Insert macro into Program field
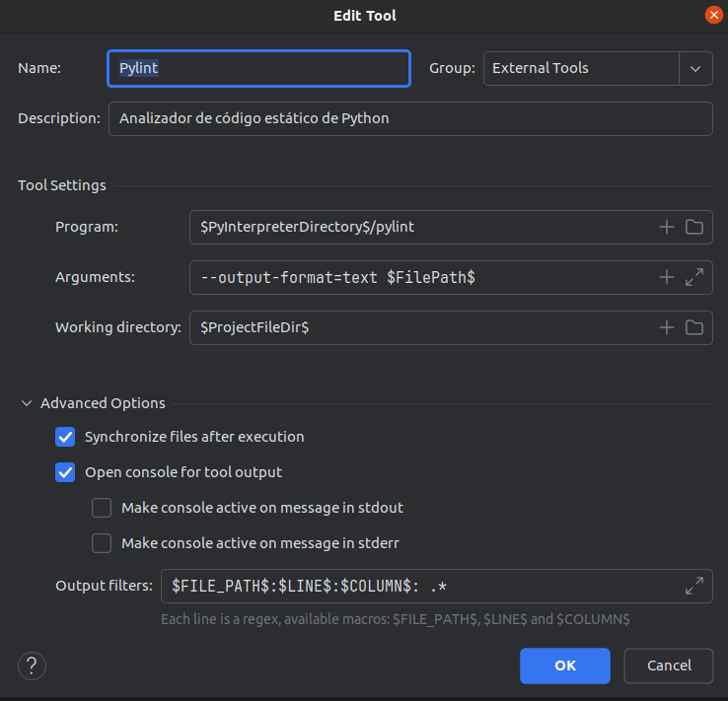This screenshot has width=728, height=701. click(x=666, y=227)
